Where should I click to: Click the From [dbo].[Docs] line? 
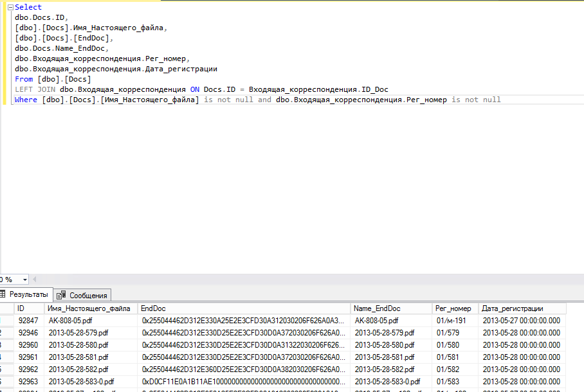(x=53, y=79)
